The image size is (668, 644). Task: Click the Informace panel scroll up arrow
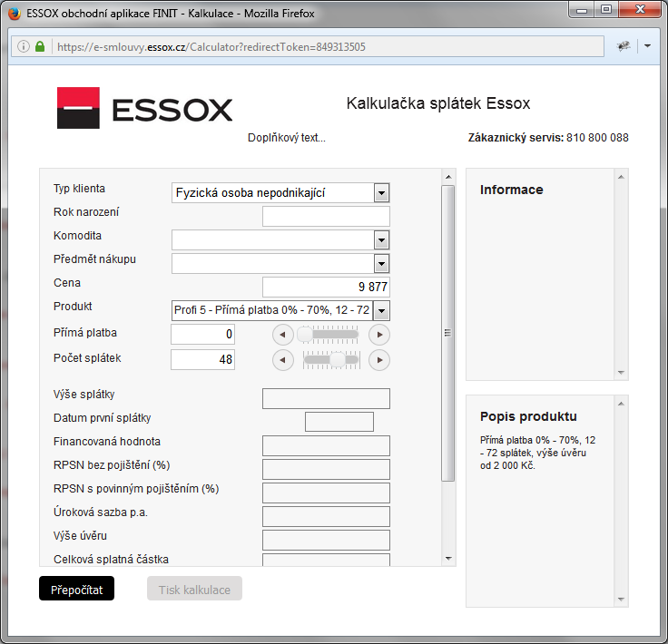coord(621,177)
